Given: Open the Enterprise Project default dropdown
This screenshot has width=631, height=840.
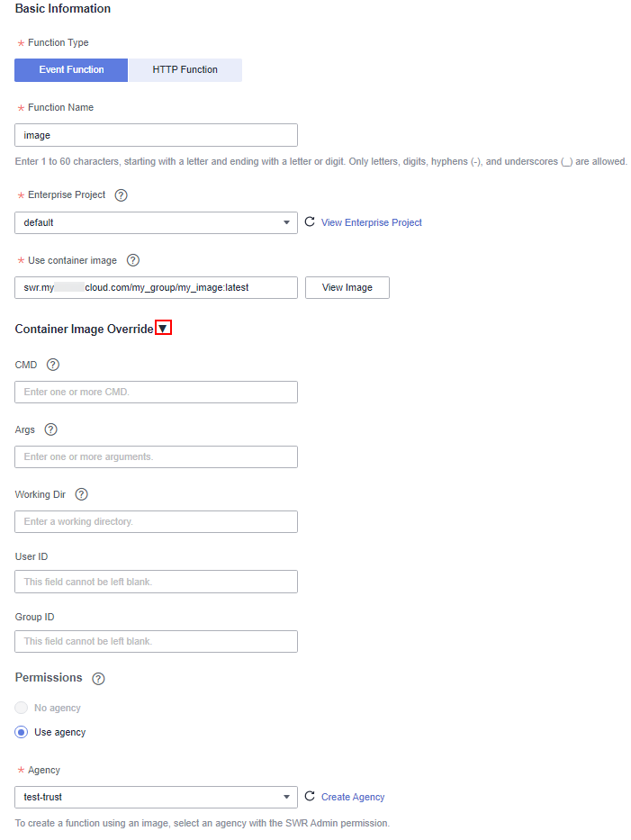Looking at the screenshot, I should coord(156,222).
